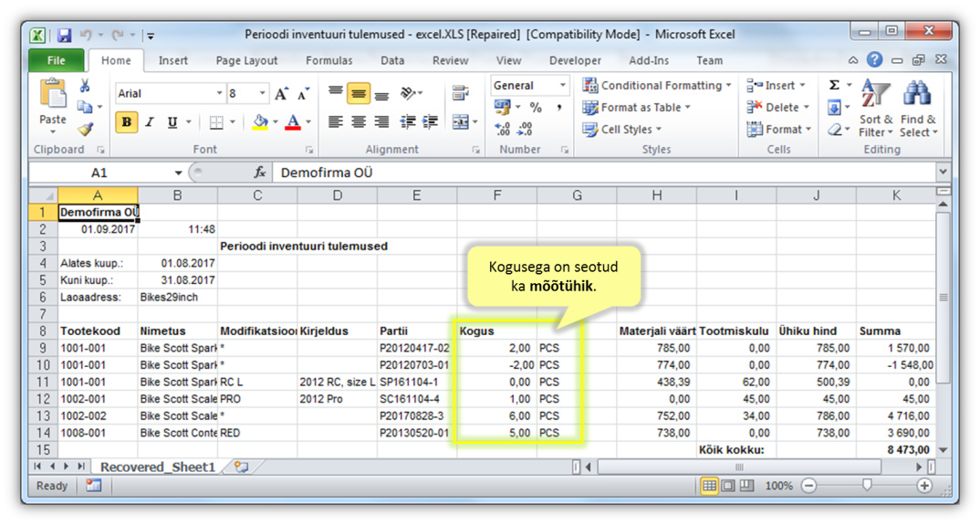Viewport: 980px width, 525px height.
Task: Apply Percent Style
Action: [x=536, y=107]
